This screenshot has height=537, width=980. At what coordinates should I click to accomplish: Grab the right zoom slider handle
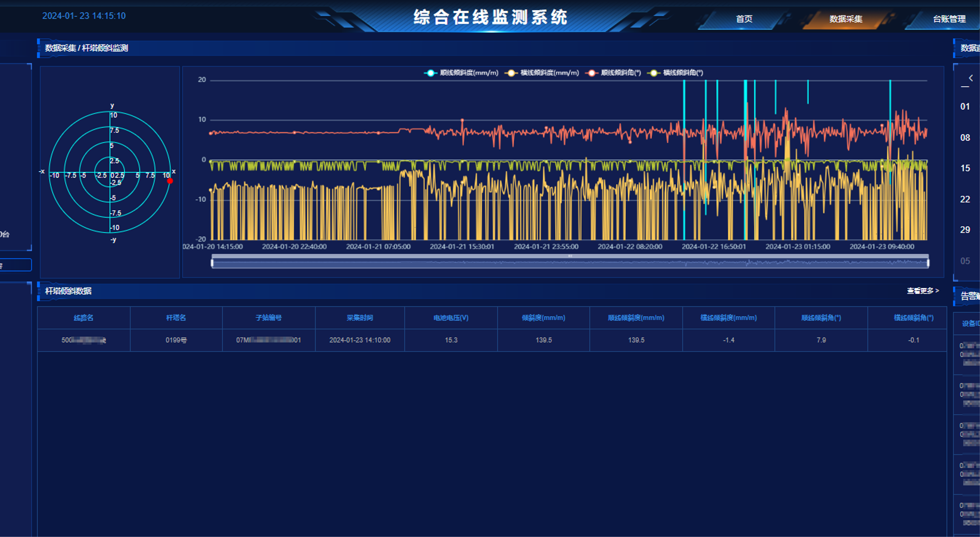(928, 263)
